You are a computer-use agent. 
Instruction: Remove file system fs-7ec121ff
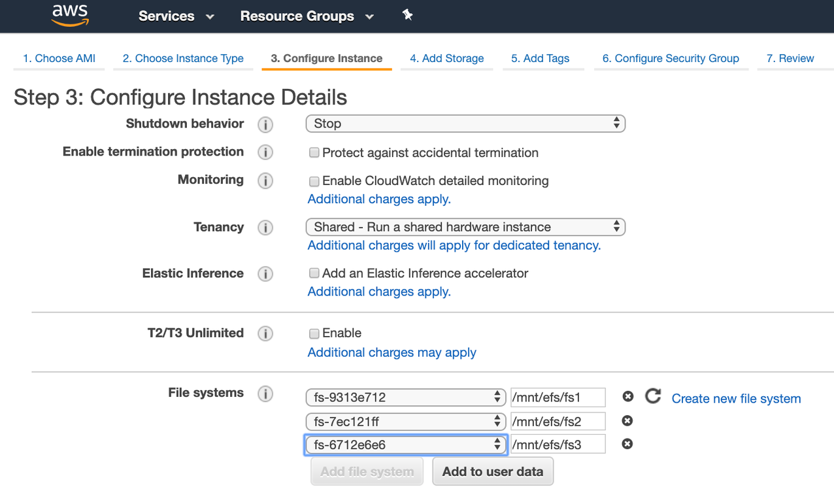(x=627, y=420)
